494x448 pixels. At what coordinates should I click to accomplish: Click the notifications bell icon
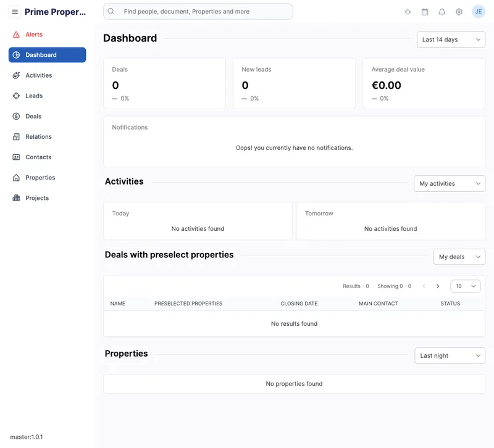click(x=441, y=11)
